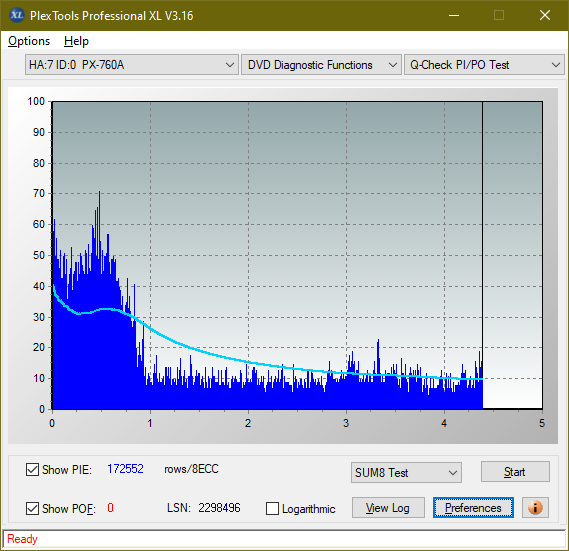Open the Options menu
569x551 pixels.
point(29,41)
